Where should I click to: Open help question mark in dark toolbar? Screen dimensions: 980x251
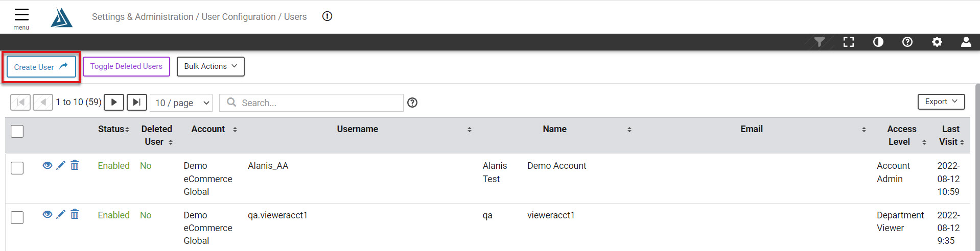click(x=907, y=42)
